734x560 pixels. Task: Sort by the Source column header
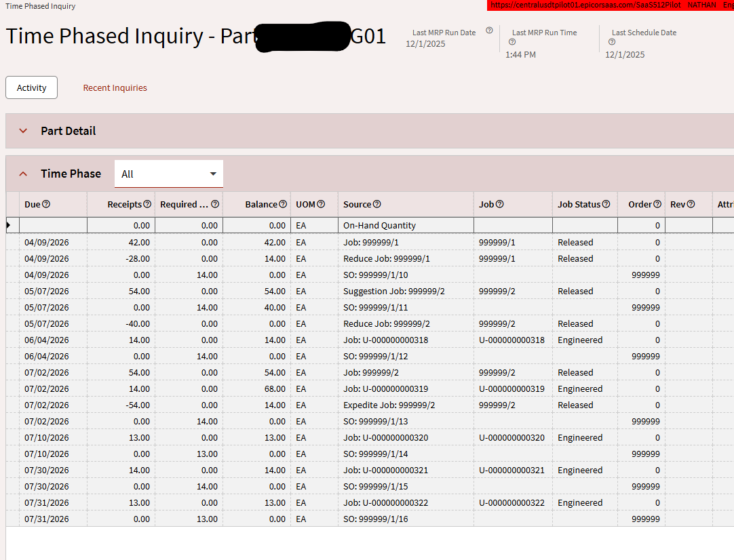tap(357, 204)
